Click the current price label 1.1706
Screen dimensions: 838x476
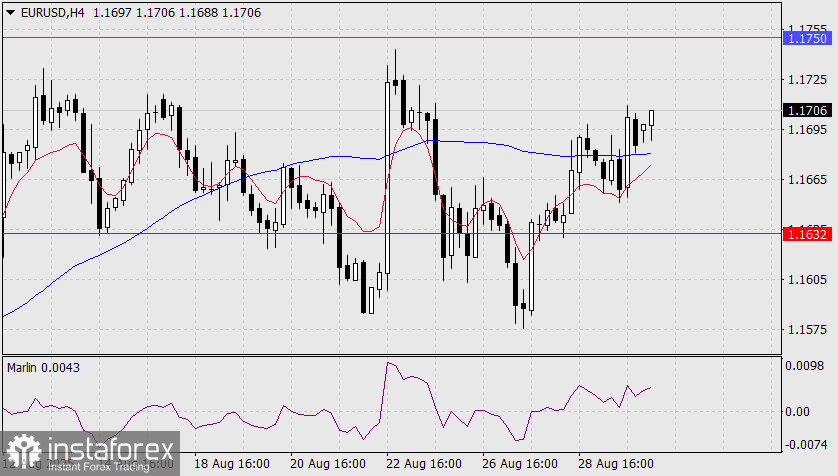pyautogui.click(x=808, y=110)
